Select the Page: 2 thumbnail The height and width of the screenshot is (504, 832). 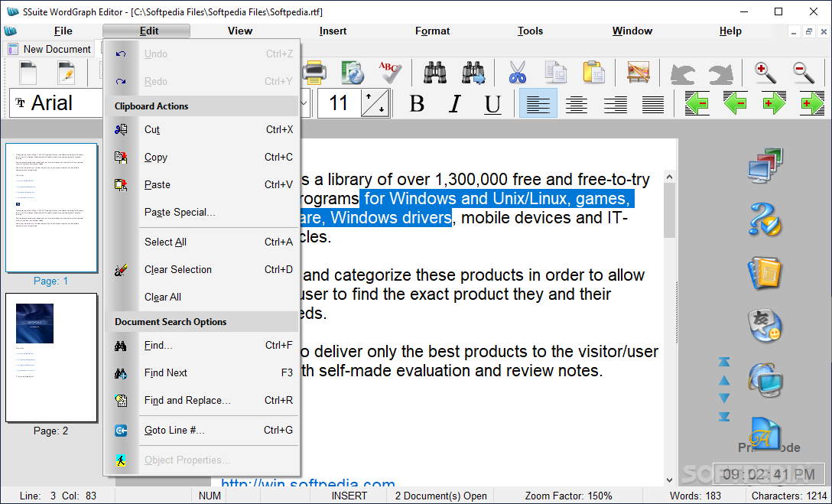tap(51, 358)
